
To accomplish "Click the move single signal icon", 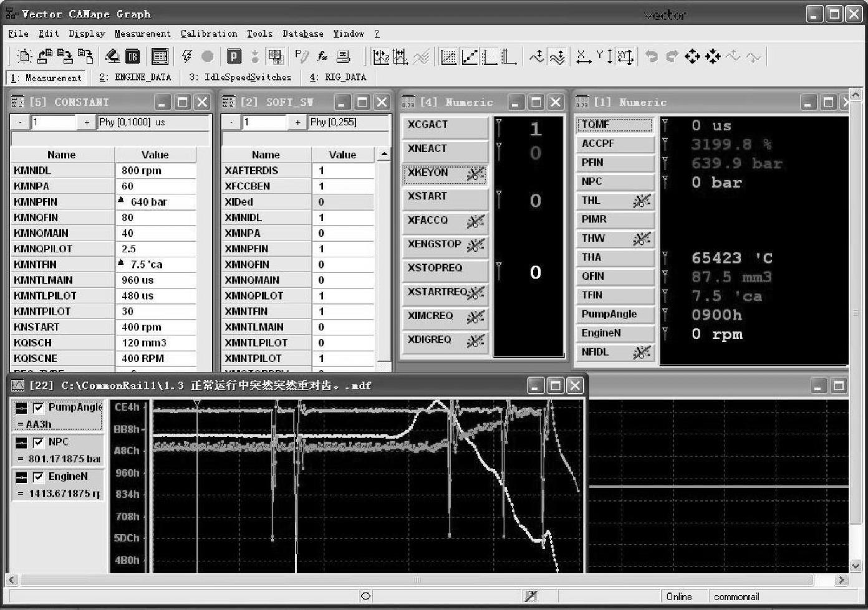I will pos(537,57).
